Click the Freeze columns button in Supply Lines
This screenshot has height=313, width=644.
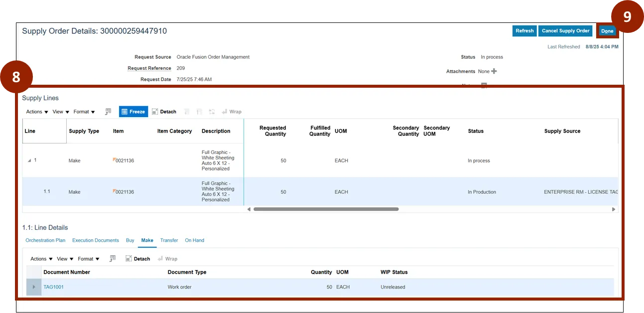click(133, 112)
